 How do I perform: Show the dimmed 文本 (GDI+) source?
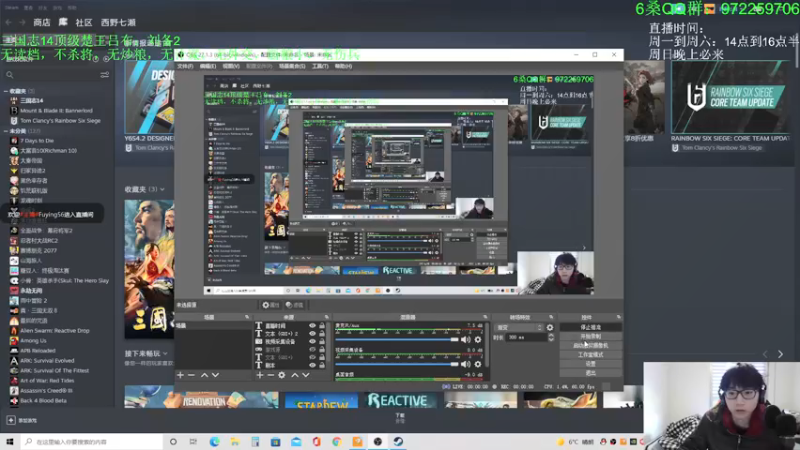pos(312,357)
